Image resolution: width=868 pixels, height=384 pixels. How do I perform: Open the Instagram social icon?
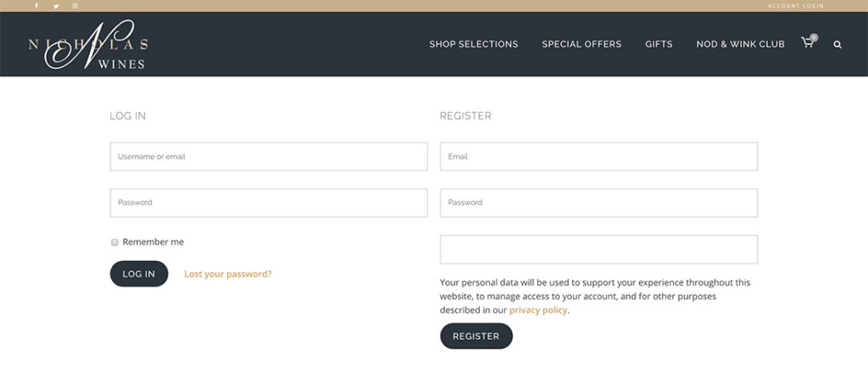[75, 6]
